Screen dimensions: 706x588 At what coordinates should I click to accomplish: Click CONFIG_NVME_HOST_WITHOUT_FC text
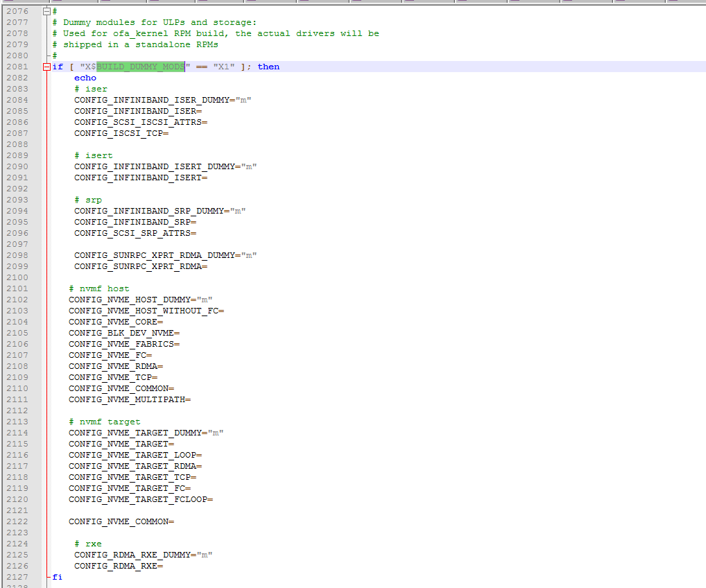tap(146, 311)
